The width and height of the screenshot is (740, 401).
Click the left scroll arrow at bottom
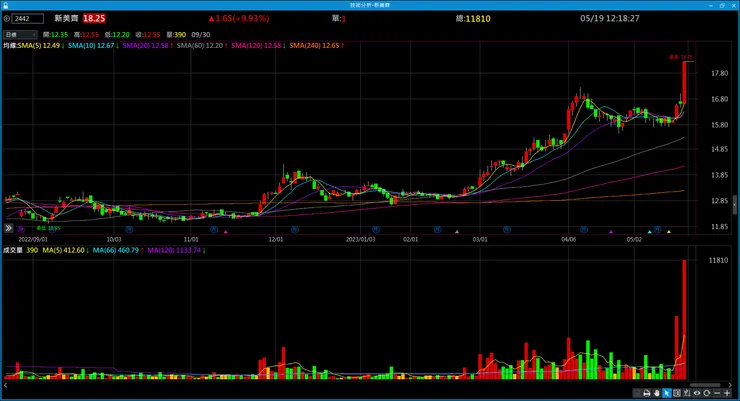coord(5,385)
